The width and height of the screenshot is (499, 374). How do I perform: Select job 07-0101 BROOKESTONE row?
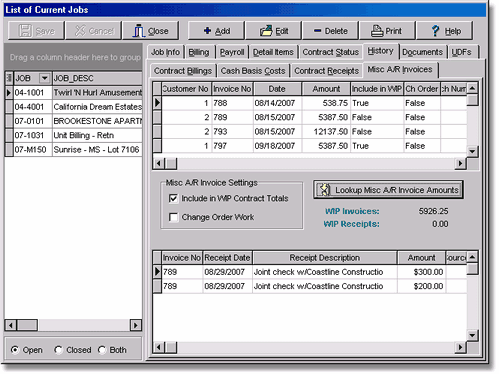74,121
